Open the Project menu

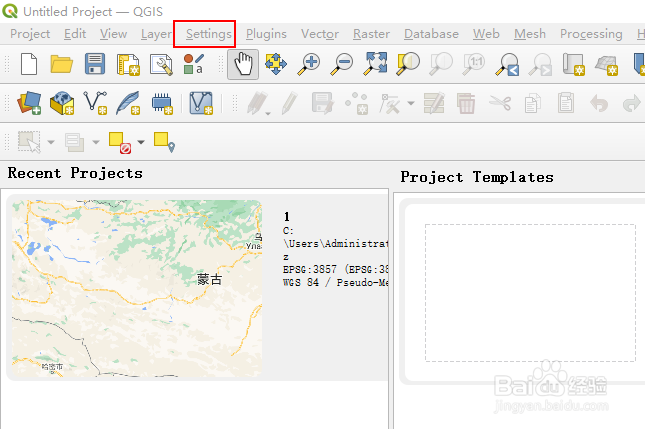point(30,34)
